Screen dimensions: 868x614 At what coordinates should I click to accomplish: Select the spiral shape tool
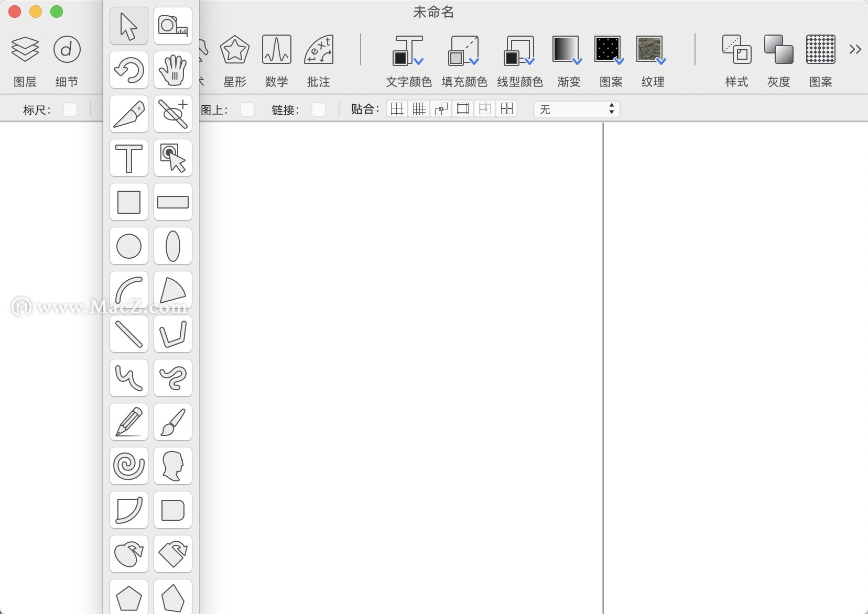(128, 466)
